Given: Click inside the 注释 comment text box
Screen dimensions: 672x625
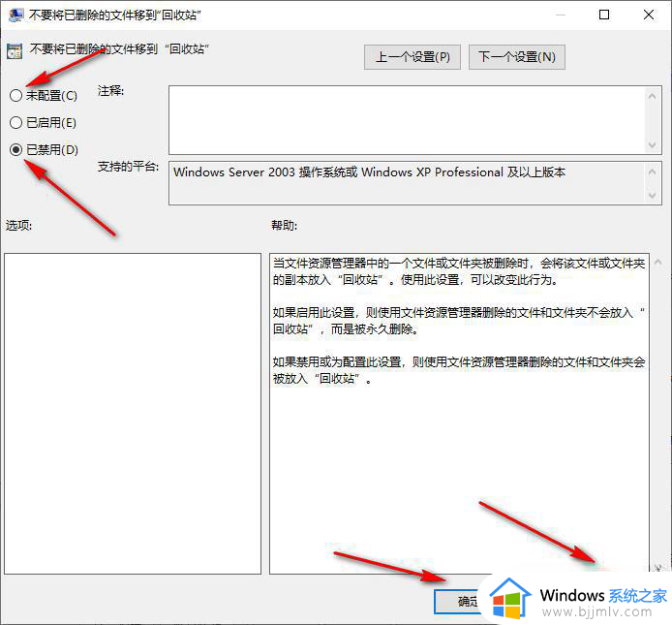Looking at the screenshot, I should pyautogui.click(x=407, y=120).
